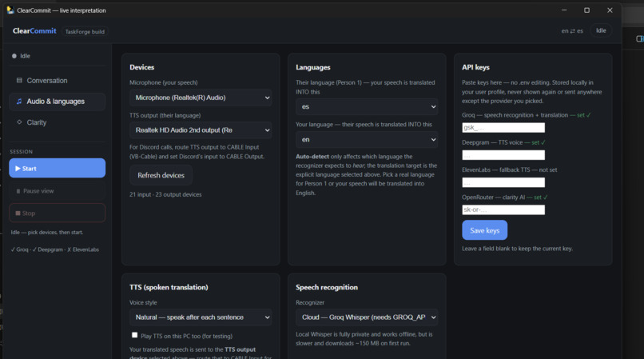Click the ClearCommit logo text
Screen dimensions: 644x359
point(34,31)
